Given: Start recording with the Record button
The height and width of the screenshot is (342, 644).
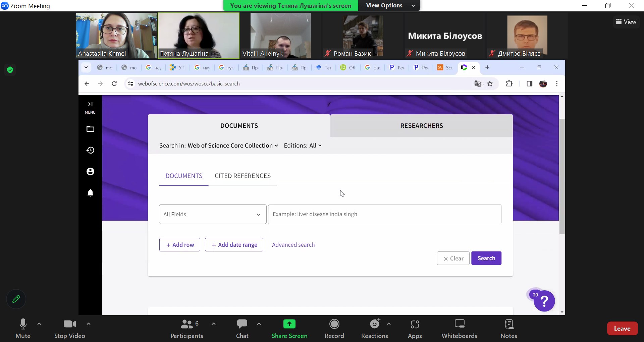Looking at the screenshot, I should [x=334, y=329].
